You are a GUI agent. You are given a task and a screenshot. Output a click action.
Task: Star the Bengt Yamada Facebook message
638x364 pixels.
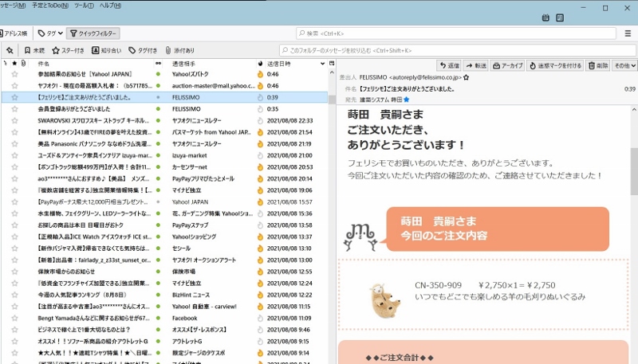pyautogui.click(x=14, y=318)
